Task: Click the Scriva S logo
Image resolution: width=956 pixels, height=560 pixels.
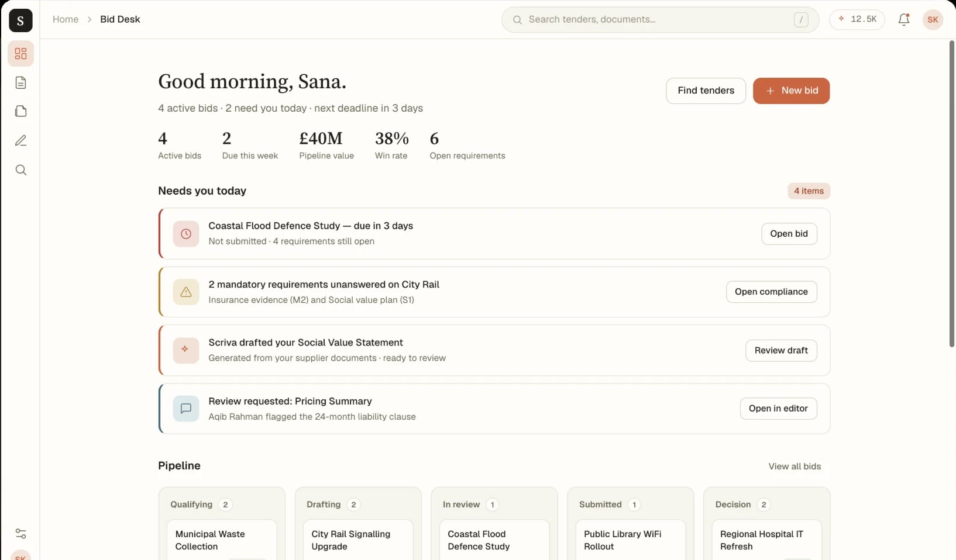Action: [x=20, y=20]
